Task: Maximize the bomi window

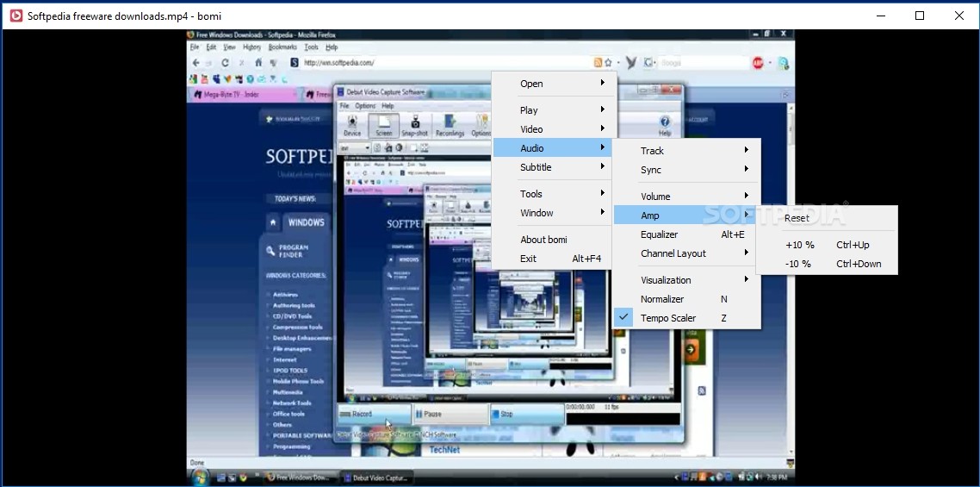Action: point(920,16)
